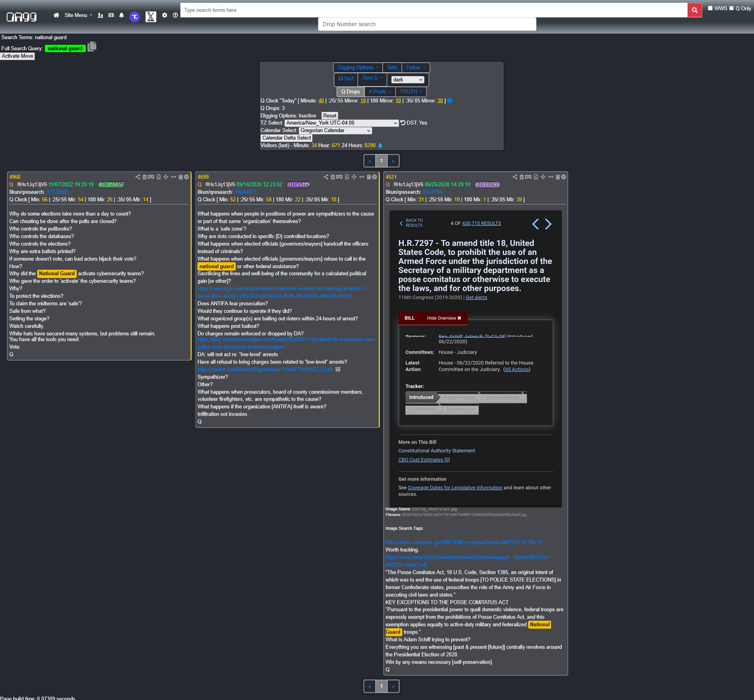The image size is (754, 700).
Task: Click the share icon on drop 4960
Action: (x=138, y=177)
